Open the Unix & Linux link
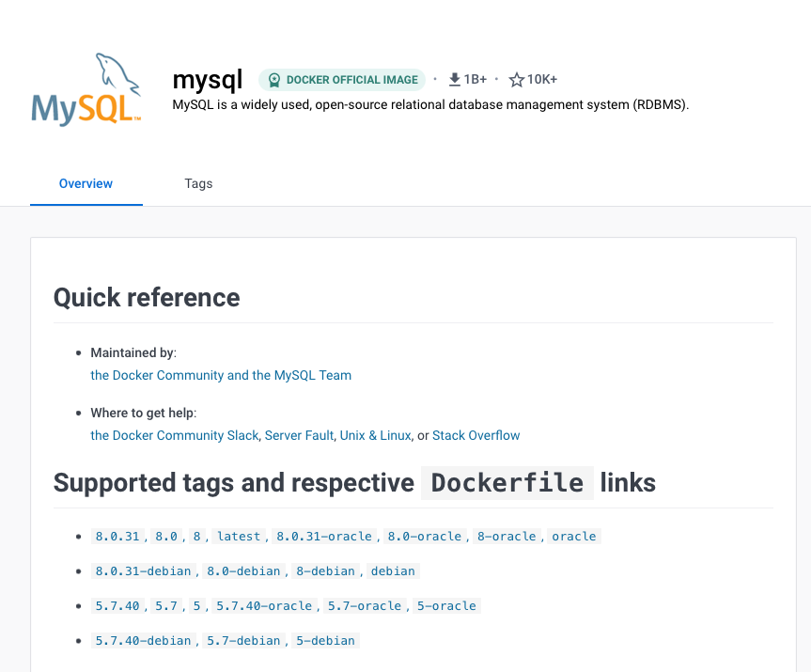This screenshot has width=811, height=672. pyautogui.click(x=375, y=435)
